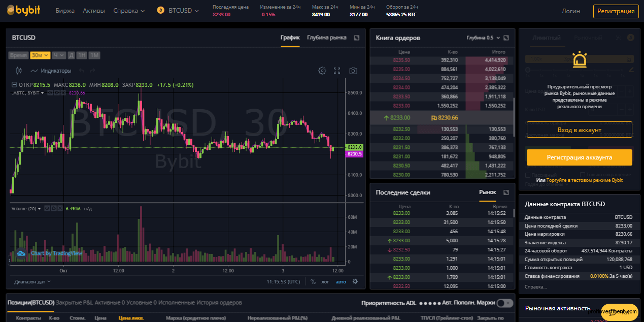Expand the order book panel
Image resolution: width=644 pixels, height=322 pixels.
(506, 38)
